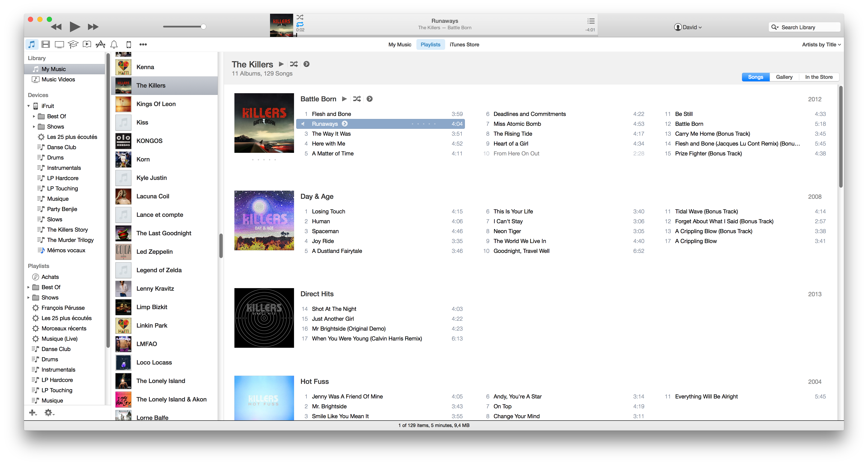Open the Achats purchased playlist
This screenshot has height=465, width=868.
pos(64,277)
